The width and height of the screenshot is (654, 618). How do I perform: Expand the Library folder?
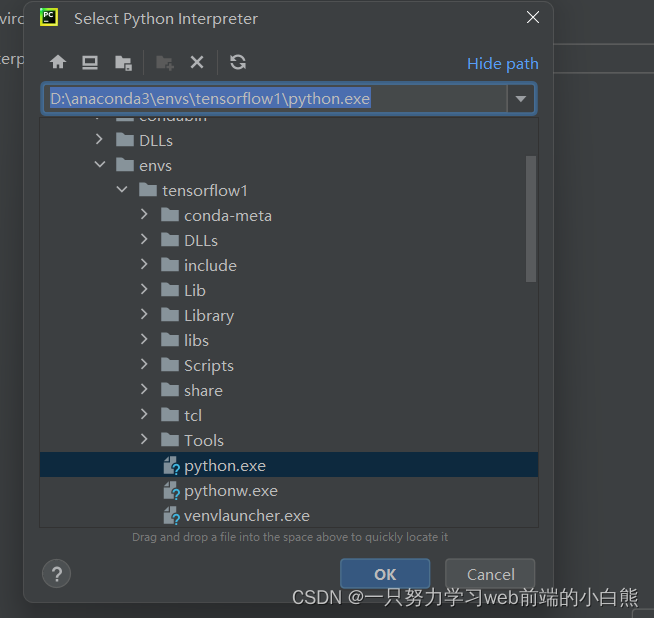[x=144, y=314]
